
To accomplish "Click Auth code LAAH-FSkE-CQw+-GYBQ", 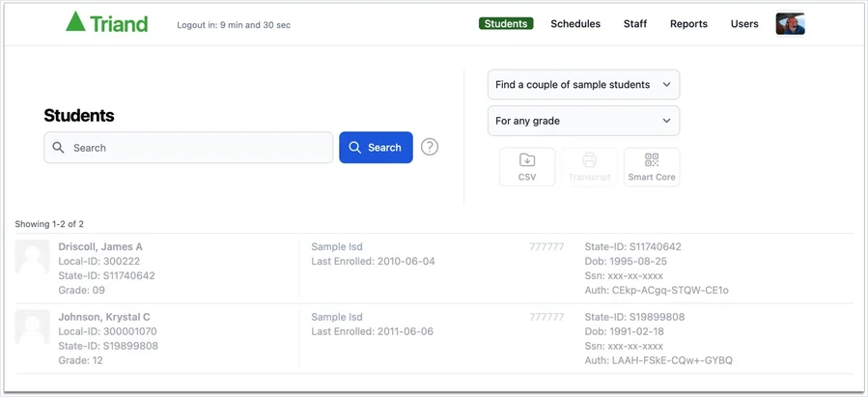I will 658,360.
